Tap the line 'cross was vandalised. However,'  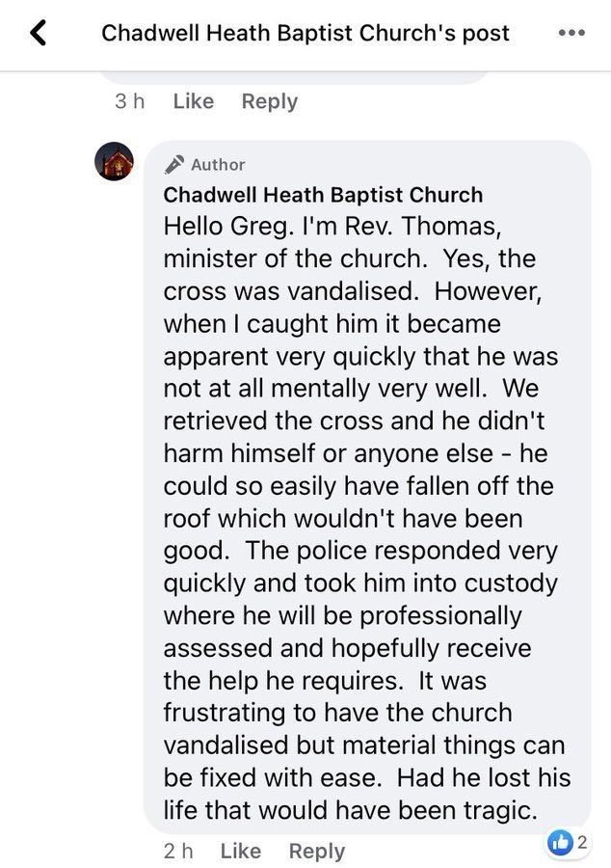(353, 291)
